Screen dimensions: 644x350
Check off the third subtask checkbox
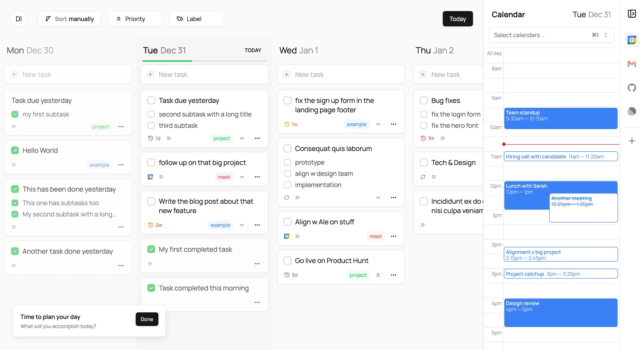[151, 126]
